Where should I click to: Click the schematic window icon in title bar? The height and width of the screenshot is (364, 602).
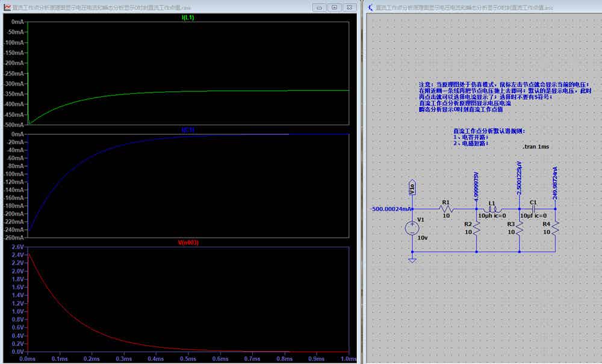click(x=370, y=7)
